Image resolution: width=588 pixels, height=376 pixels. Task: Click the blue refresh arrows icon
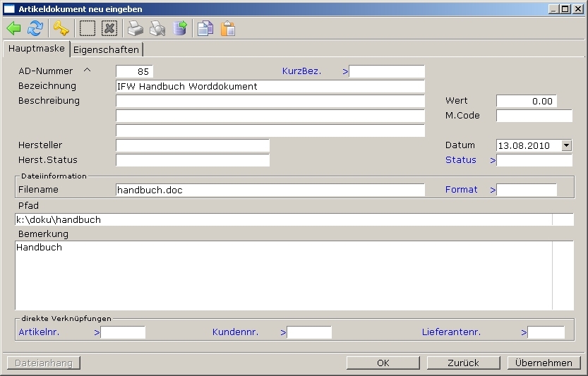click(x=35, y=28)
